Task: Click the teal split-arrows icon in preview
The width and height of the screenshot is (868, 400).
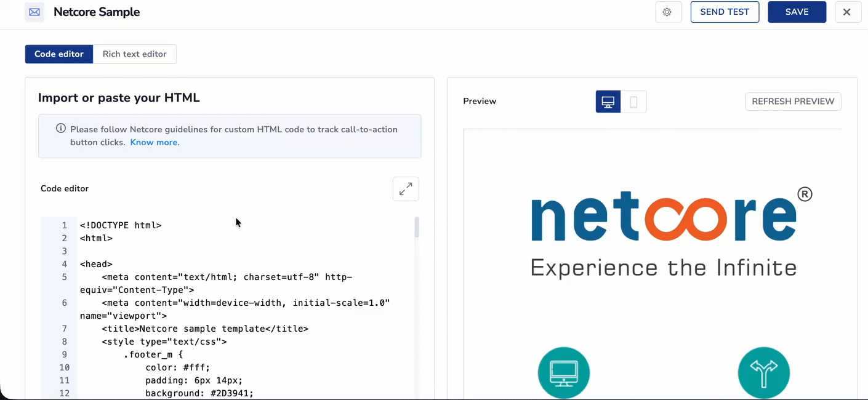Action: (x=763, y=373)
